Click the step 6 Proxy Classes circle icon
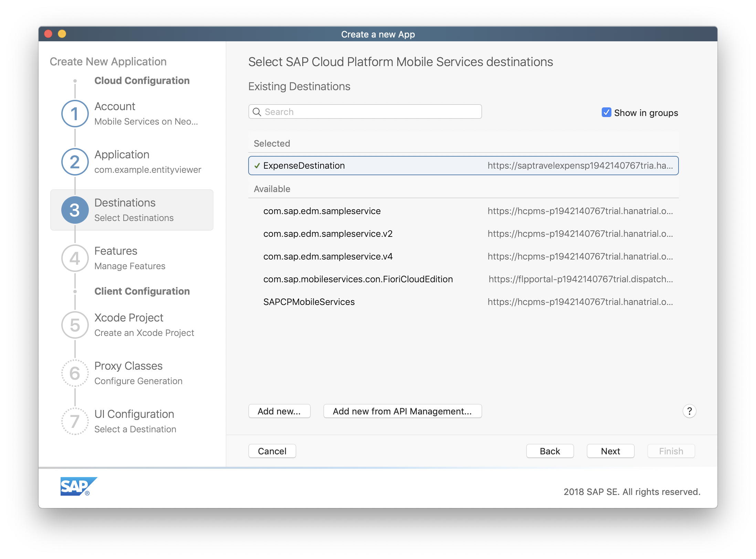The image size is (756, 559). point(75,373)
